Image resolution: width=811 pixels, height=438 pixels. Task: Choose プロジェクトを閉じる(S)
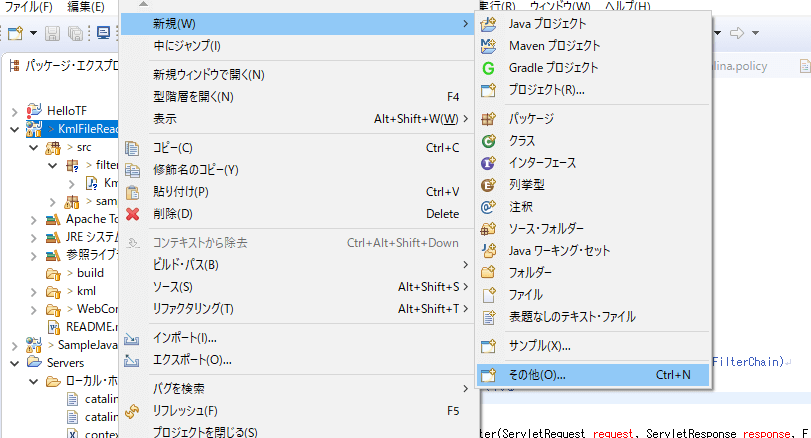tap(297, 432)
